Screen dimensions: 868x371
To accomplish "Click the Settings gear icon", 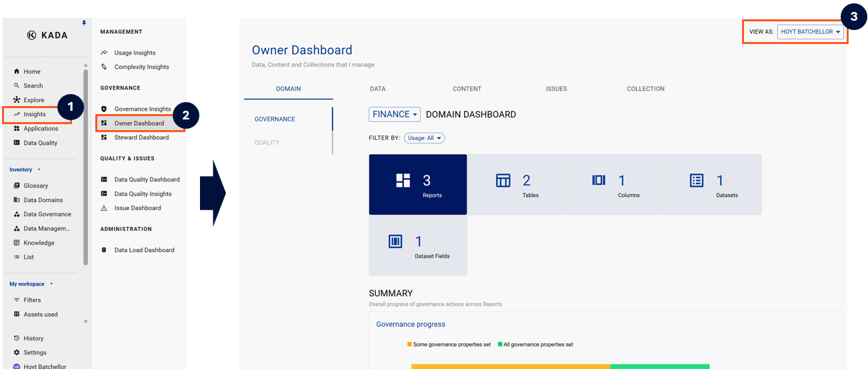I will pos(17,353).
